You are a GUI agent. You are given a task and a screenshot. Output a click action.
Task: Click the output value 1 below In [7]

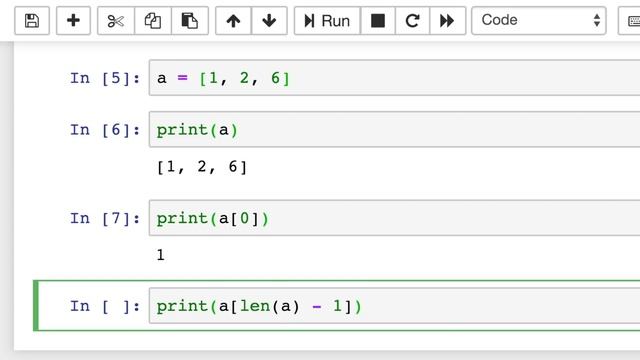click(161, 255)
